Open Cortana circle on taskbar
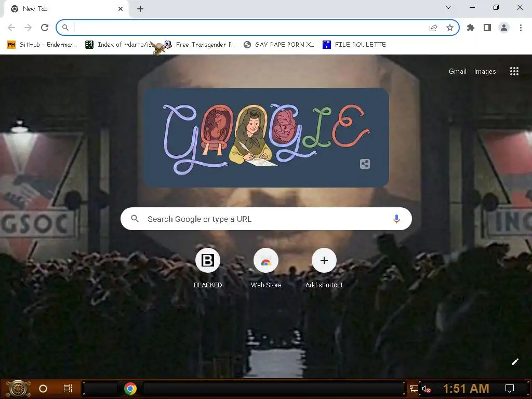 tap(43, 389)
